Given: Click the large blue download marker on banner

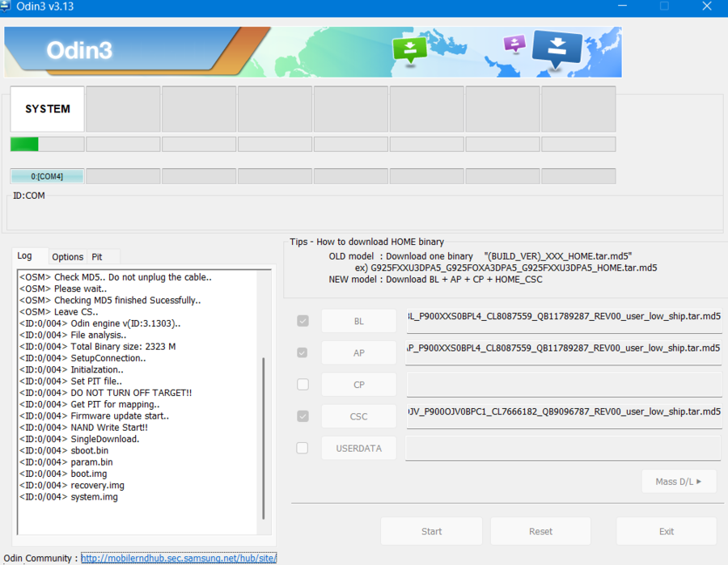Looking at the screenshot, I should [557, 48].
